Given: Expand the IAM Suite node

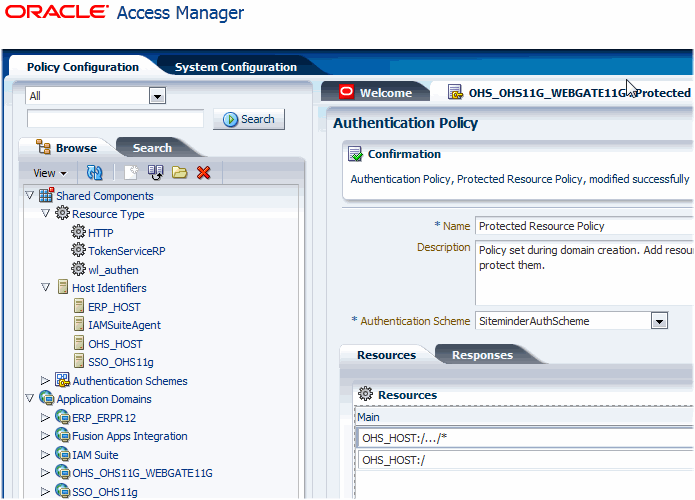Looking at the screenshot, I should pos(45,454).
